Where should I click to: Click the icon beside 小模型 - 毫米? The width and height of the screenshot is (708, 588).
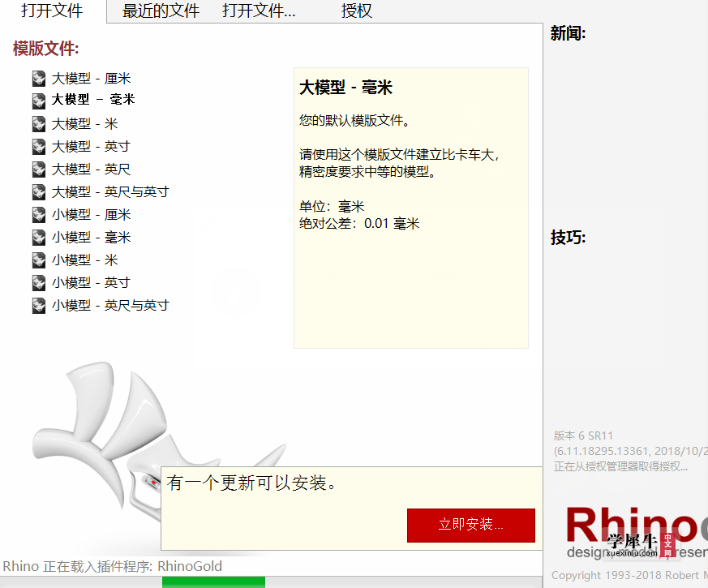[x=39, y=237]
